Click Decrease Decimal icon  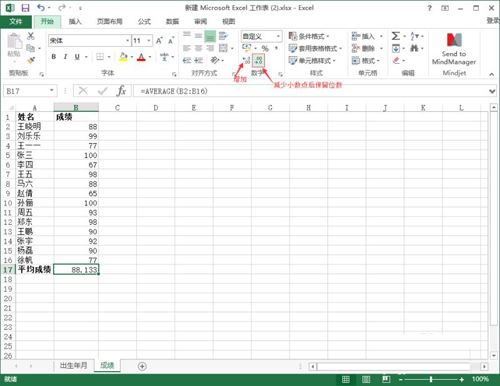[x=259, y=60]
